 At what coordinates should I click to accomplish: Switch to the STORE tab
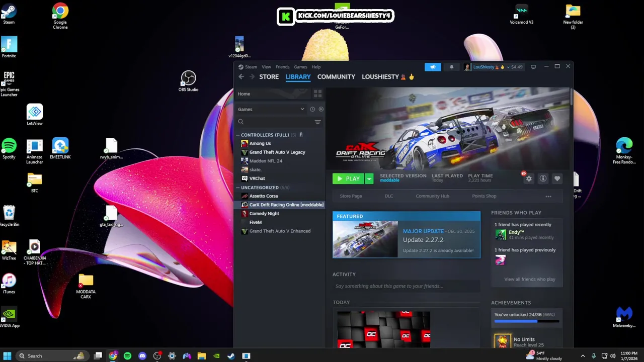269,77
